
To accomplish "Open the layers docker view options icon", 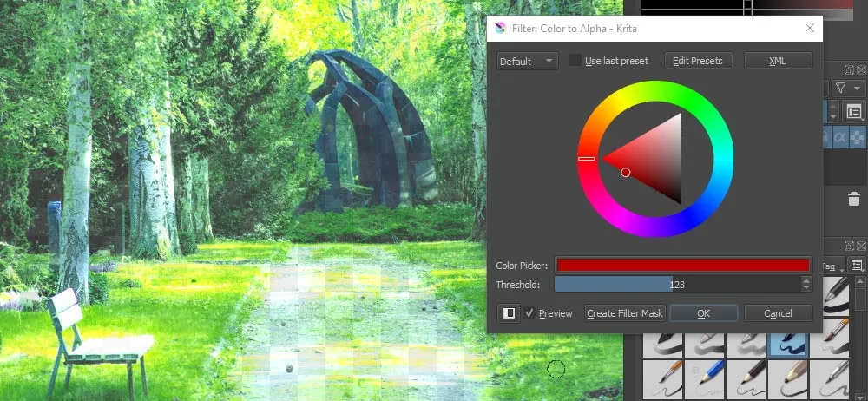I will coord(855,113).
